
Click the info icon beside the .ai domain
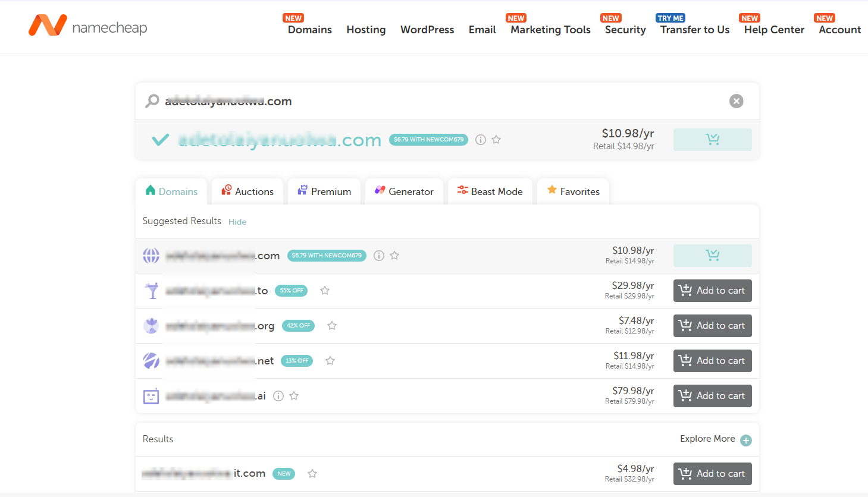[278, 395]
